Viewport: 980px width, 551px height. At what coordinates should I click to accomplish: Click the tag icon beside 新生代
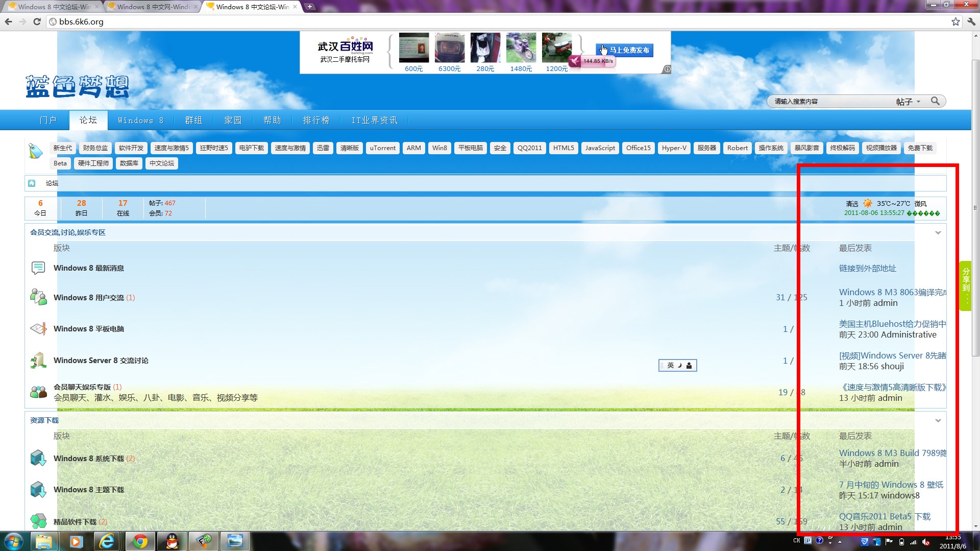pos(35,151)
